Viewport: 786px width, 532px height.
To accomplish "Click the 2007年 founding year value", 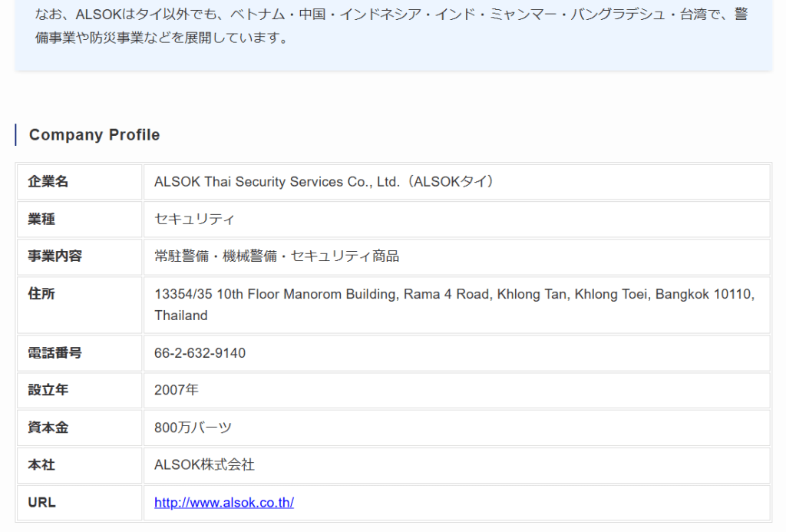I will pyautogui.click(x=177, y=390).
